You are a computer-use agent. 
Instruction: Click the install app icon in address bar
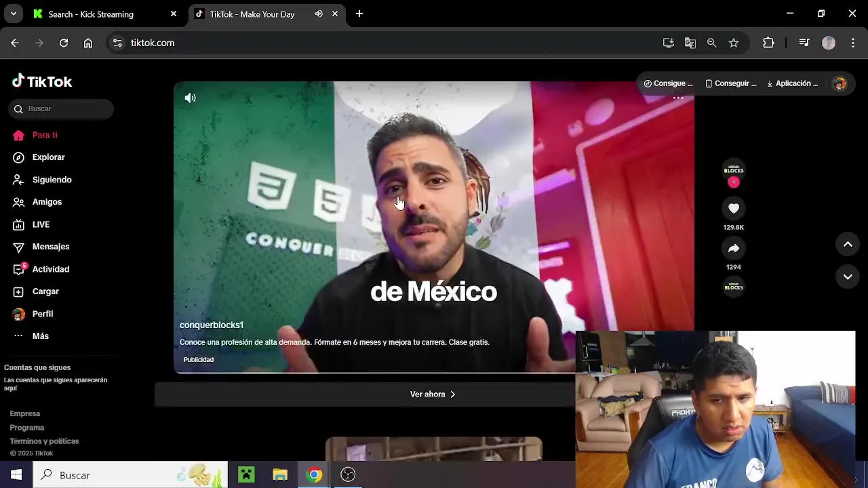tap(669, 43)
